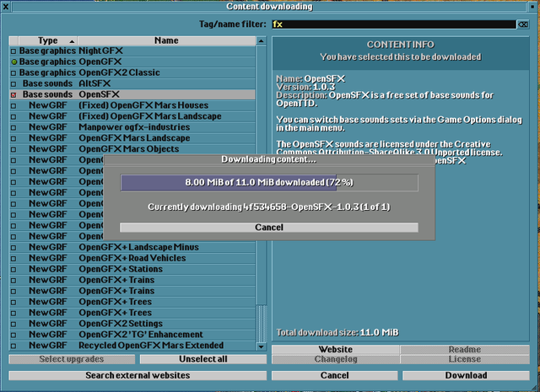Image resolution: width=540 pixels, height=392 pixels.
Task: Click in the Tag/name filter field
Action: (x=394, y=24)
